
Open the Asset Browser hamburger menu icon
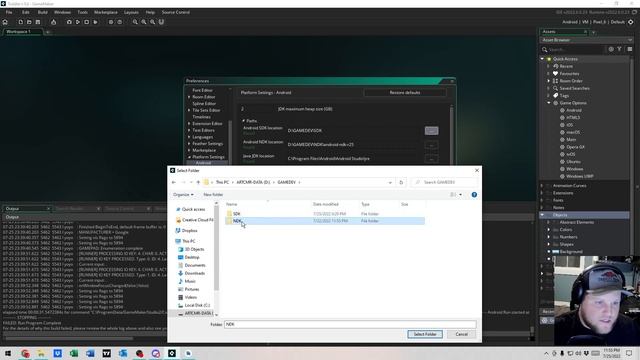click(630, 49)
